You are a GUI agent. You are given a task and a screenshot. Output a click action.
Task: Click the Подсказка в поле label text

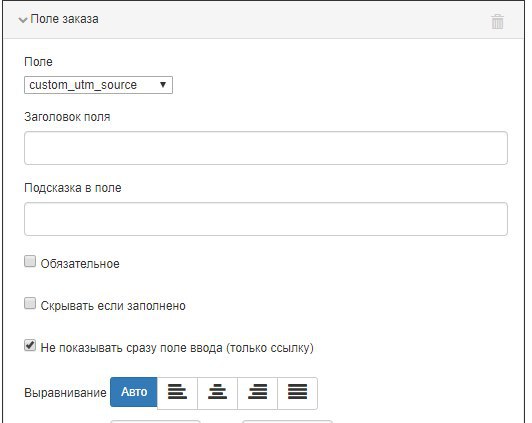(x=73, y=188)
